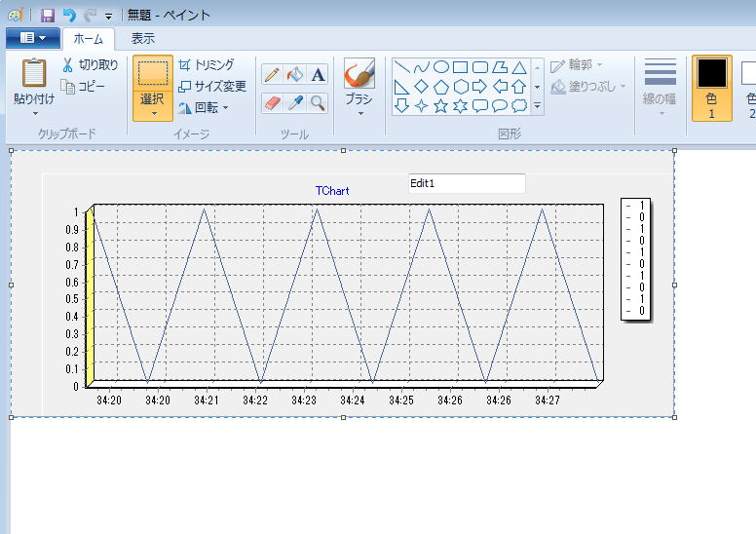This screenshot has height=534, width=756.
Task: Click the ブラシ brush icon
Action: [359, 73]
